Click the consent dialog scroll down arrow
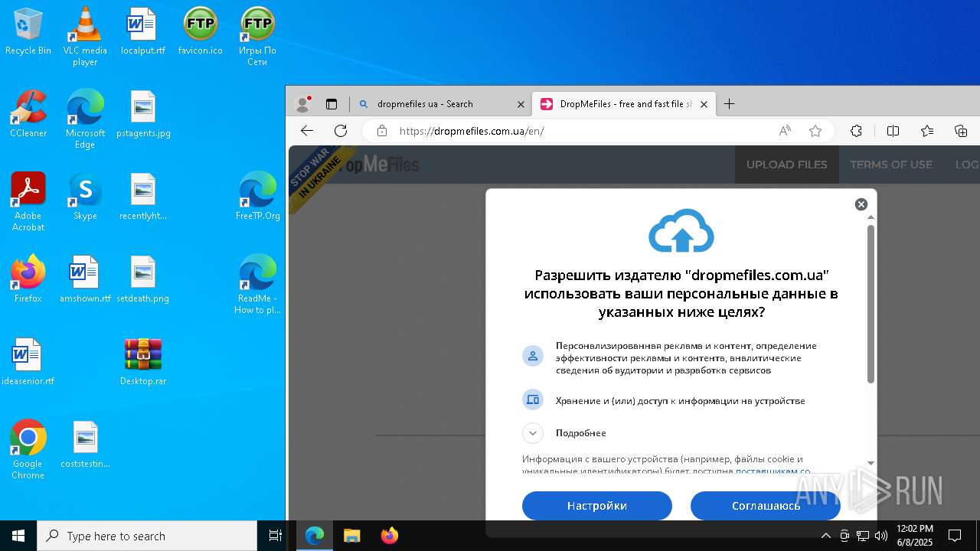This screenshot has width=980, height=551. coord(871,463)
